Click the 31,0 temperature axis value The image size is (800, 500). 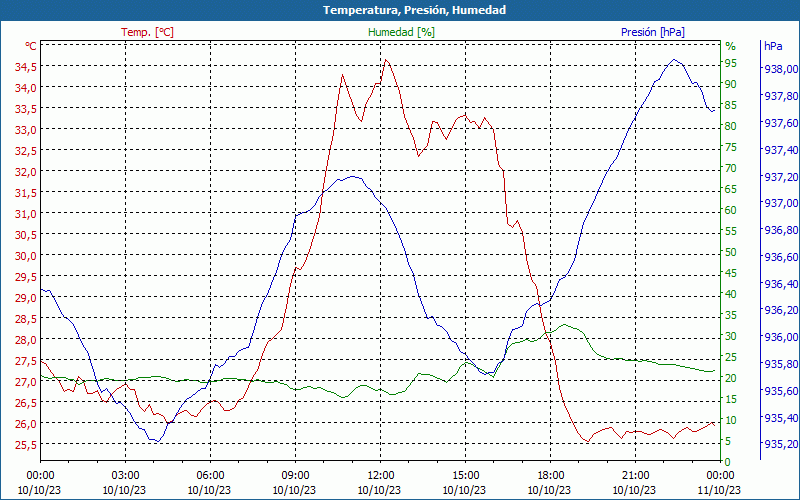[x=24, y=214]
